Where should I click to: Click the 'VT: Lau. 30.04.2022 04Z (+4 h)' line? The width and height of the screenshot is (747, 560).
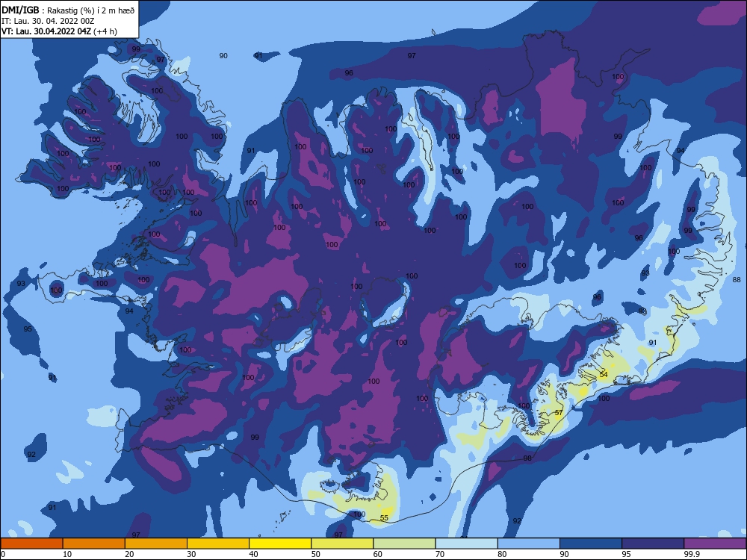click(x=59, y=31)
